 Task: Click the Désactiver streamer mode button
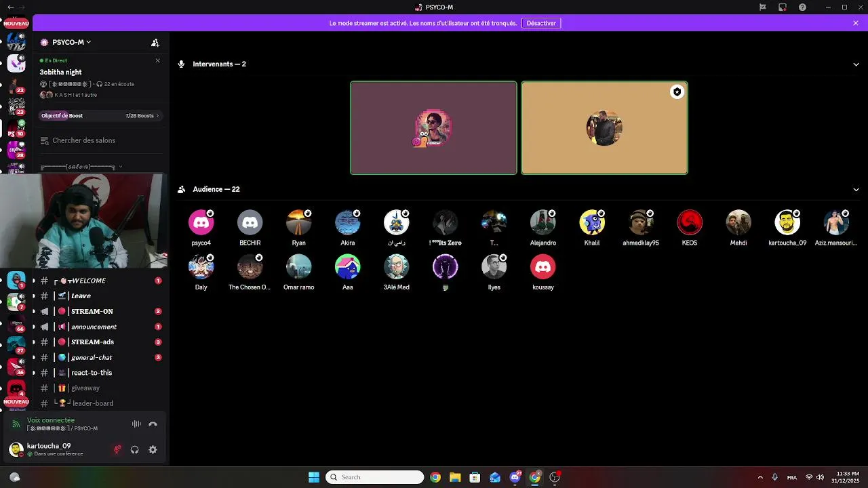[541, 23]
